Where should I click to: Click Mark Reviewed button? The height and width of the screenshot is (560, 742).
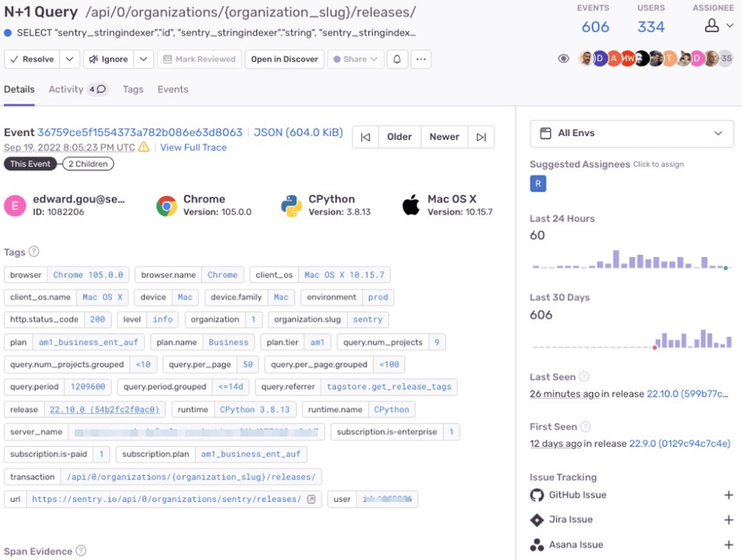[x=199, y=59]
